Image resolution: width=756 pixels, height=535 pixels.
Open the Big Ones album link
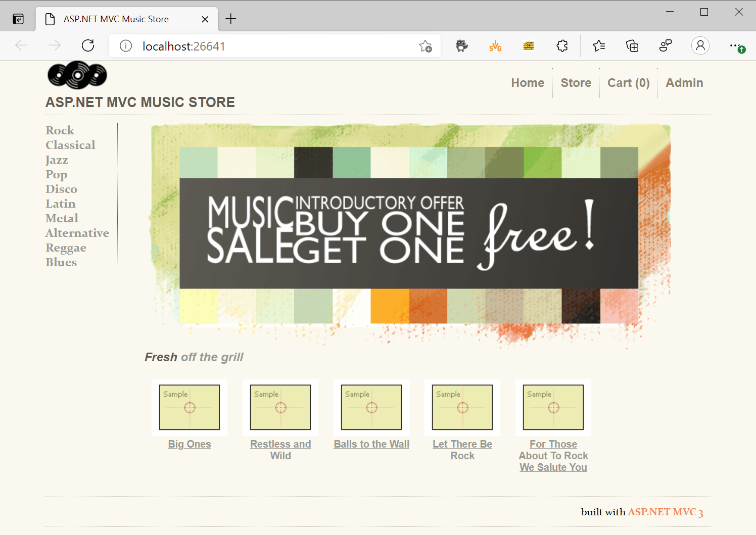[x=190, y=444]
